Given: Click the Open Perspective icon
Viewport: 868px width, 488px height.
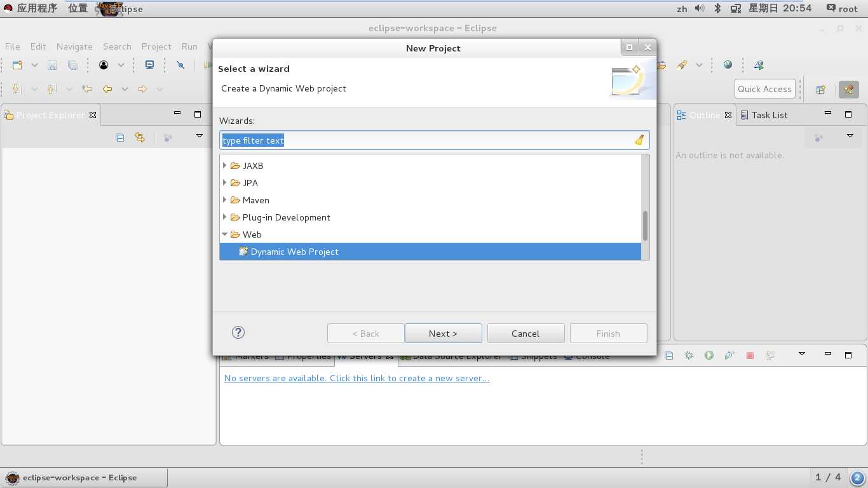Looking at the screenshot, I should (x=820, y=90).
